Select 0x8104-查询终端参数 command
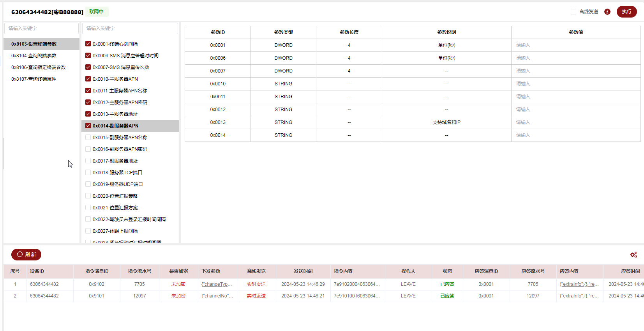The image size is (644, 331). pyautogui.click(x=34, y=56)
